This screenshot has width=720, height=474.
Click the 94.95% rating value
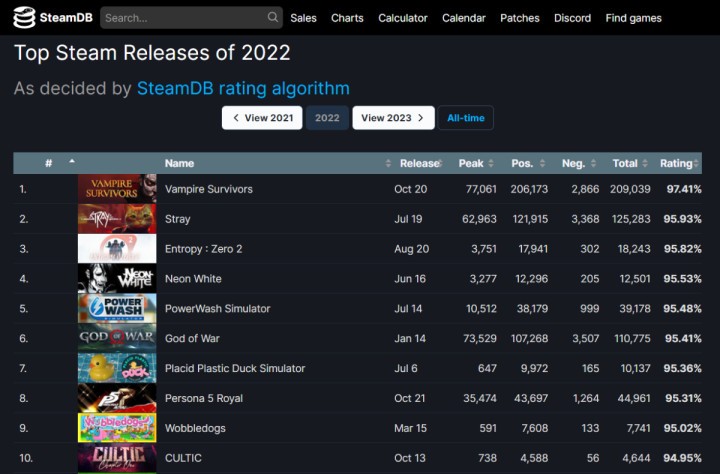point(682,458)
